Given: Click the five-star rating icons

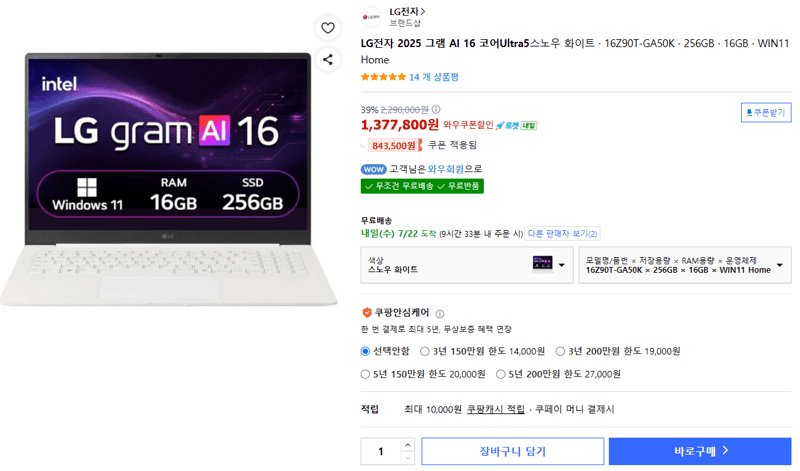Looking at the screenshot, I should point(383,77).
